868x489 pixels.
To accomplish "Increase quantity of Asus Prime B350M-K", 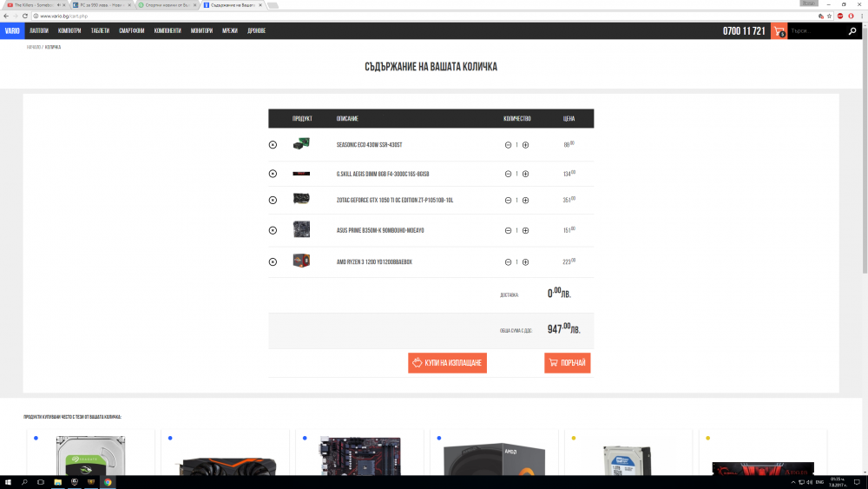I will (525, 230).
